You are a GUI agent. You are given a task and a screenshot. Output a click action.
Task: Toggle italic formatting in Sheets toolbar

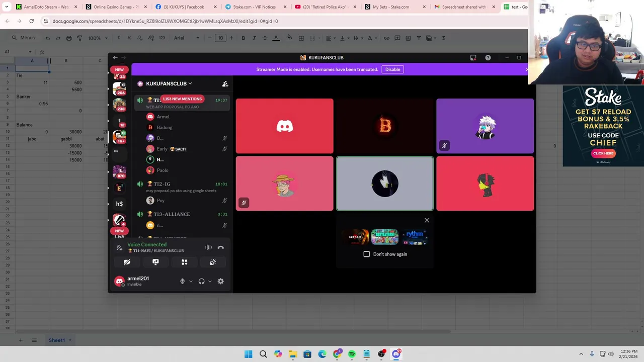tap(254, 38)
